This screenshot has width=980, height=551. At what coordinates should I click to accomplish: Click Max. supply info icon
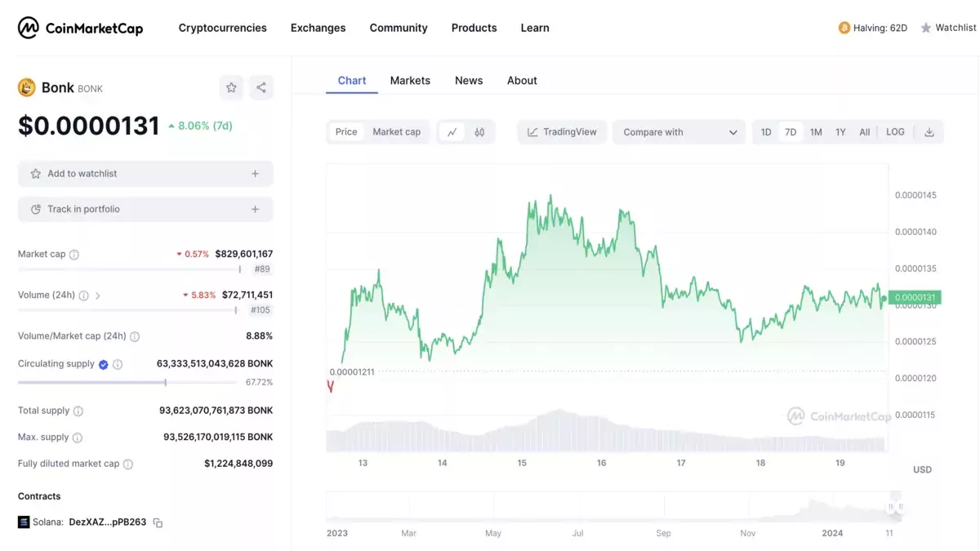[78, 438]
